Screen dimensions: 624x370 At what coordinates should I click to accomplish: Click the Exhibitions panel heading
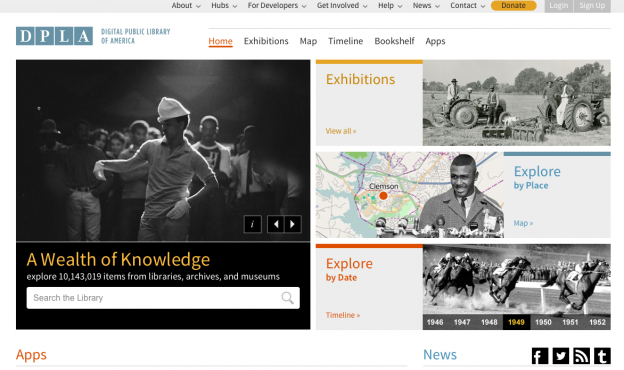(361, 79)
